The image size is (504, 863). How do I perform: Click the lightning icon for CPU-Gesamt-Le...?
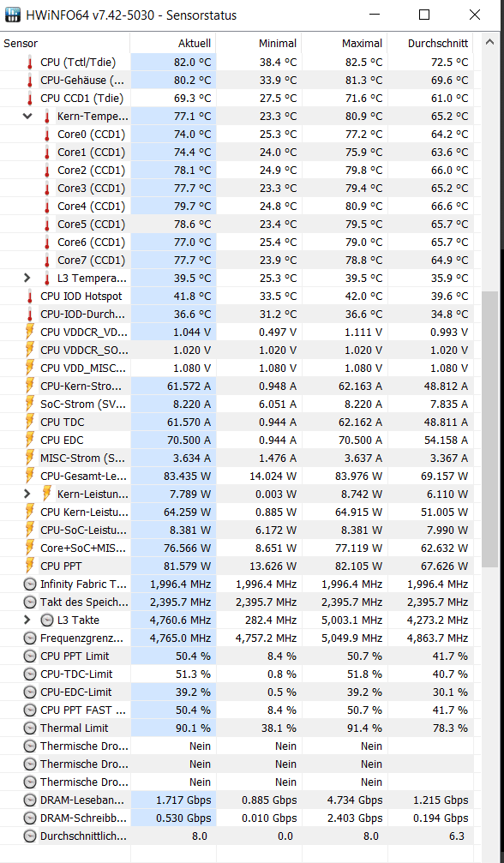(x=30, y=476)
